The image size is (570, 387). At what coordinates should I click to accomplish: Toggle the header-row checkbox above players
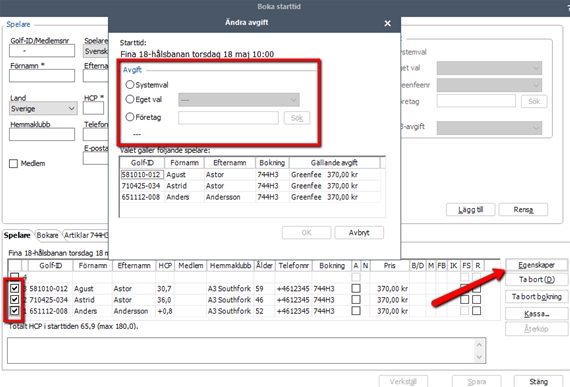point(15,276)
